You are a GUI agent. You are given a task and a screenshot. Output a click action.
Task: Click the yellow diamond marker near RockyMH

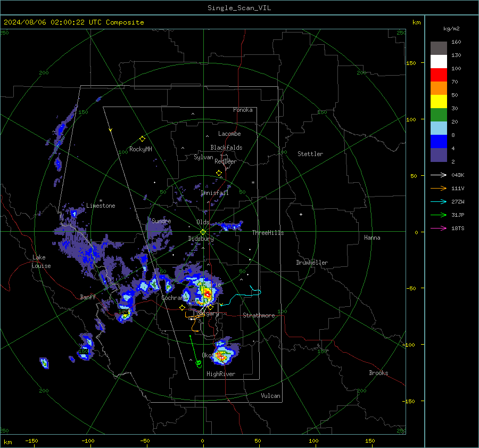(x=142, y=139)
